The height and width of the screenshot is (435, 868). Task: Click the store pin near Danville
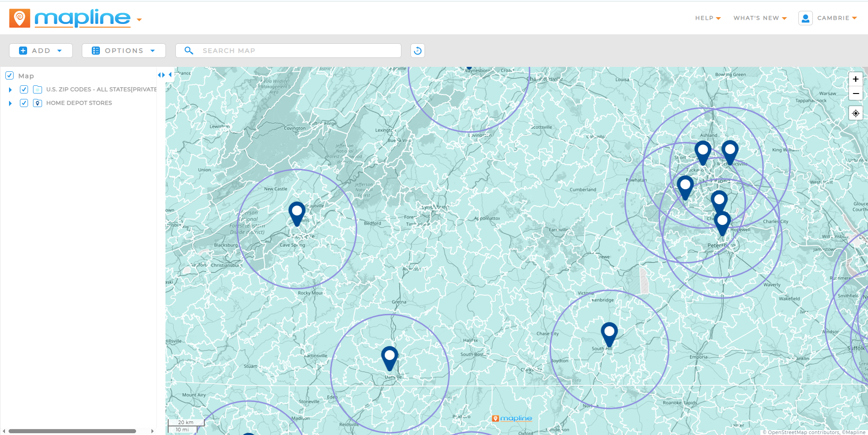(x=389, y=359)
